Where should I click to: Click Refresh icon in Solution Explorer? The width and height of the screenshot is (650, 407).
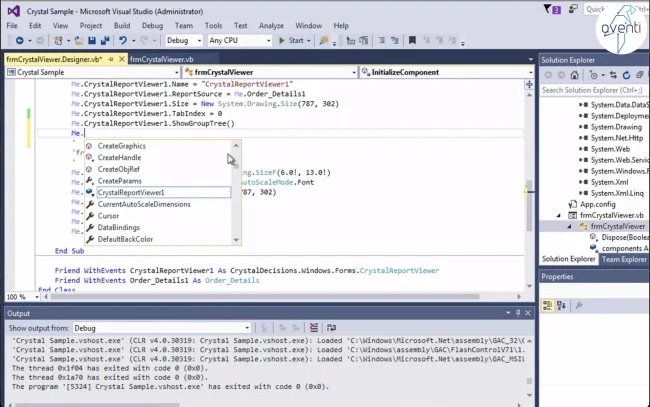coord(626,75)
